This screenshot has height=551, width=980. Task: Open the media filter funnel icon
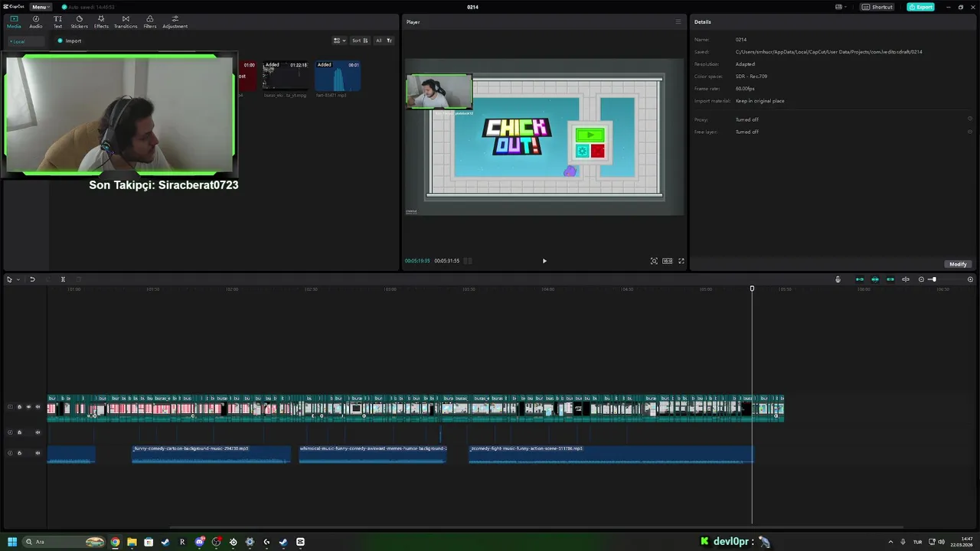click(x=389, y=41)
